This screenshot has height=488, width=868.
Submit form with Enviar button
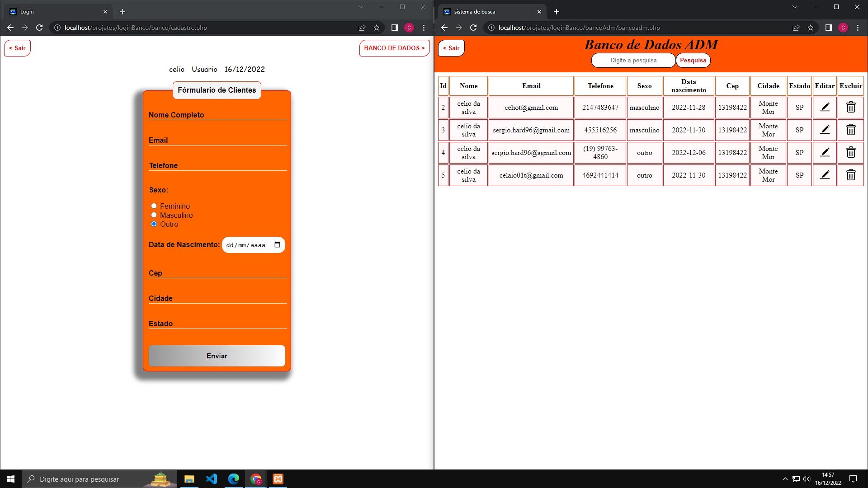217,356
